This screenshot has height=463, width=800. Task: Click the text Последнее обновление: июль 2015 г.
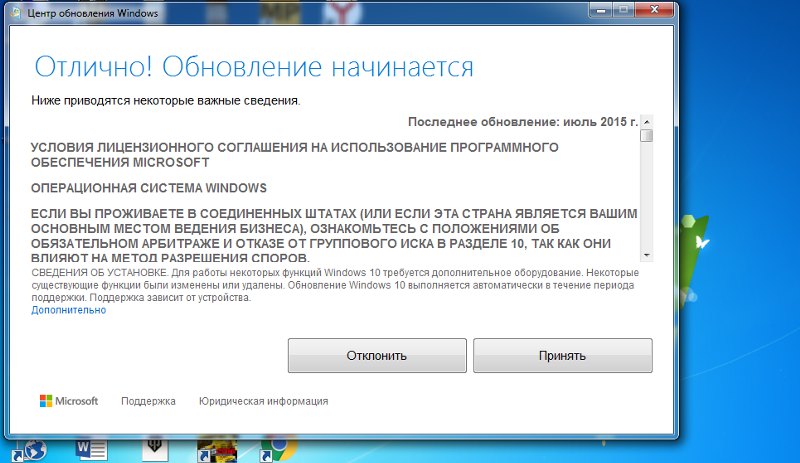pos(523,122)
